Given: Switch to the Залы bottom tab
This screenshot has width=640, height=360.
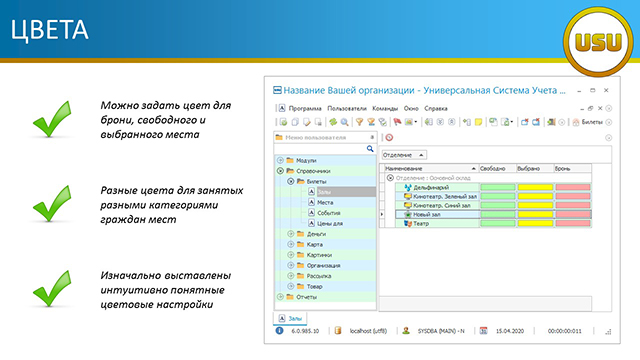Looking at the screenshot, I should tap(290, 318).
